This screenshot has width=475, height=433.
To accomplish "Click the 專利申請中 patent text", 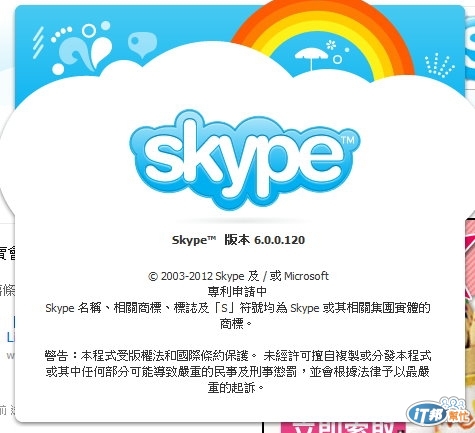I will pyautogui.click(x=237, y=292).
